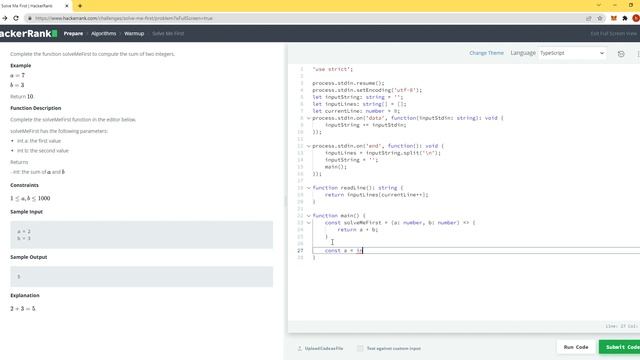Viewport: 640px width, 360px height.
Task: Click Exit Full Screen View
Action: [613, 33]
